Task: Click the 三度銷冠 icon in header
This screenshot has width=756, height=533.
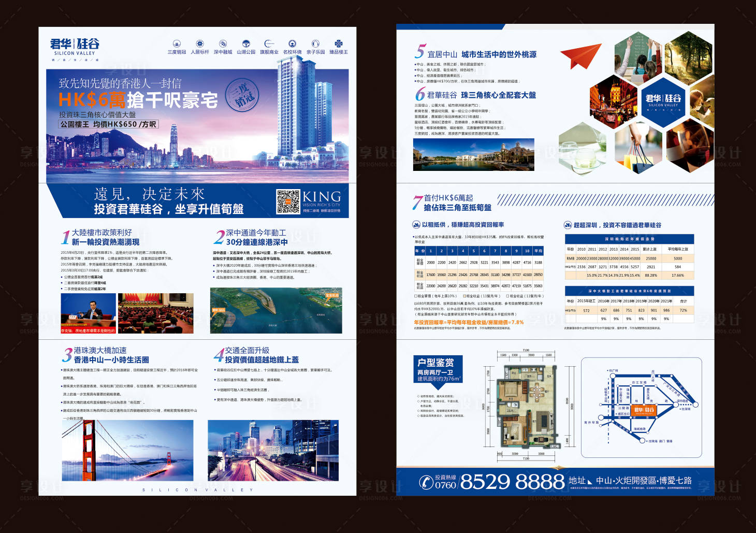Action: pyautogui.click(x=177, y=44)
